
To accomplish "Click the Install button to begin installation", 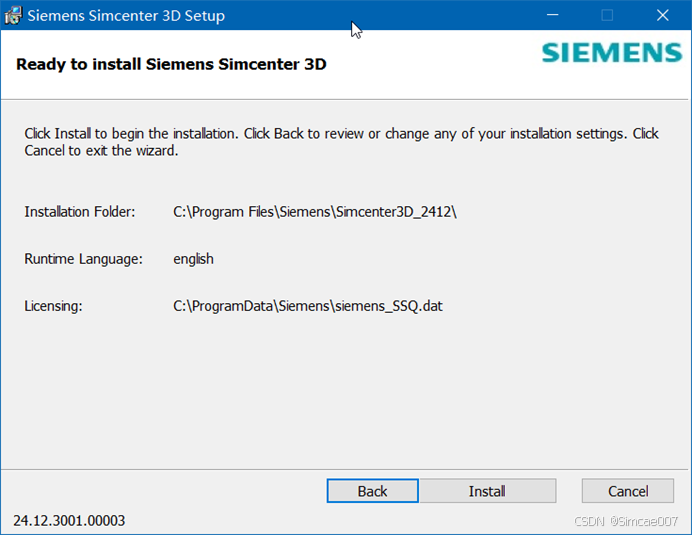I will coord(487,491).
